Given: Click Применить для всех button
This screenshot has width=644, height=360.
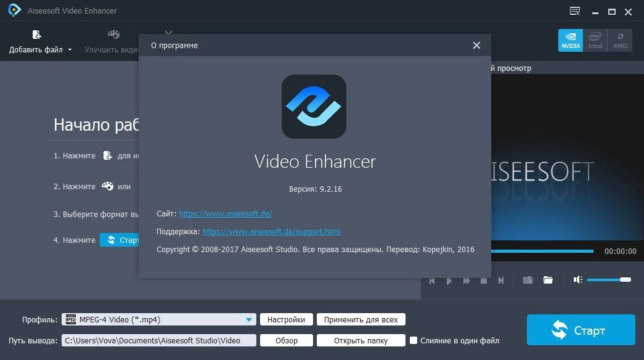Looking at the screenshot, I should [361, 319].
